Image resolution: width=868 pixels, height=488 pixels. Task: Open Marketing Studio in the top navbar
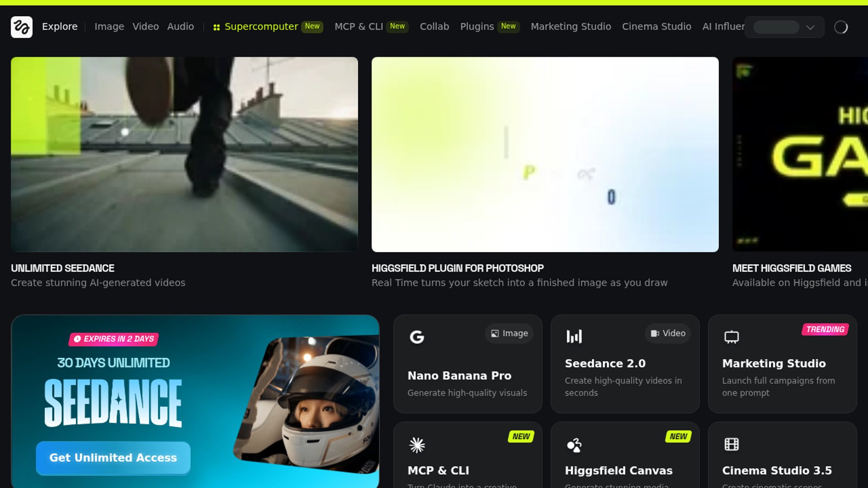[x=571, y=27]
